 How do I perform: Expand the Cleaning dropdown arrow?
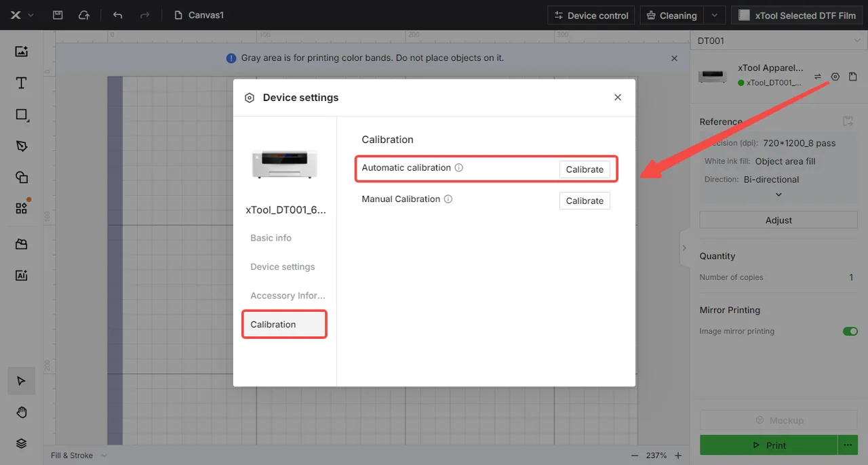coord(714,15)
